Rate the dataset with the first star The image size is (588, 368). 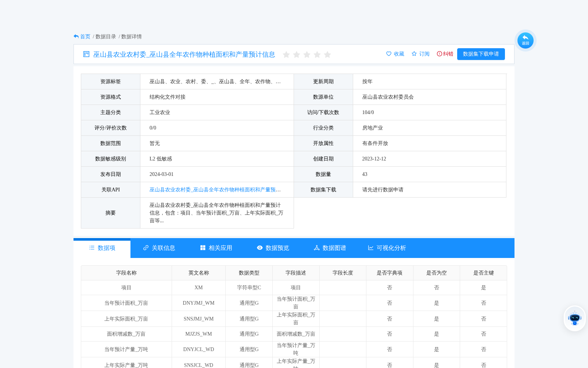pyautogui.click(x=286, y=54)
